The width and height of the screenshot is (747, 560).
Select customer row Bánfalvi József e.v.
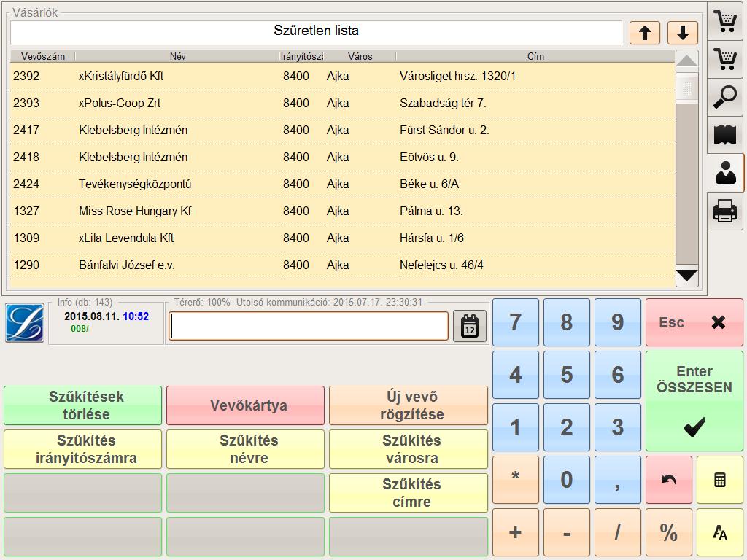343,265
